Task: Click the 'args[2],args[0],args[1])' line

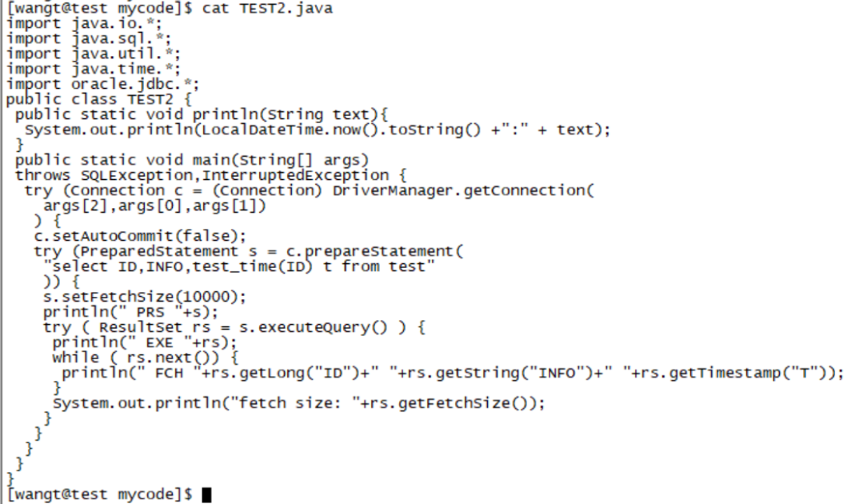Action: [154, 206]
